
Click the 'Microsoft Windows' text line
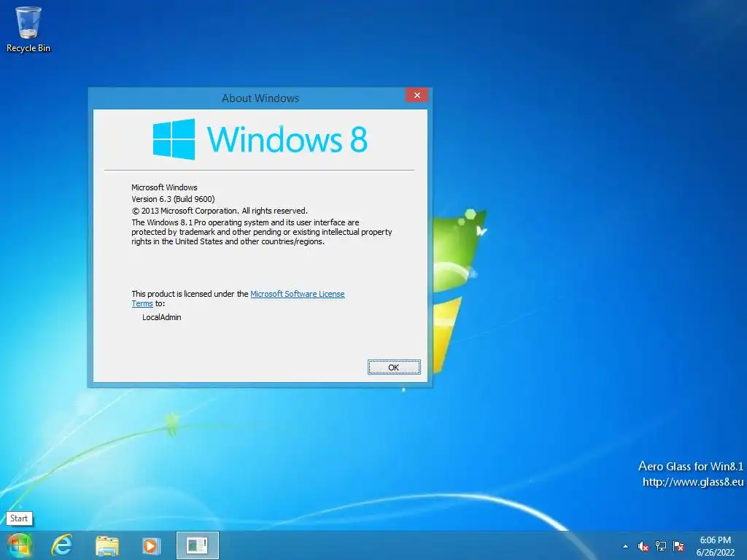pos(164,187)
